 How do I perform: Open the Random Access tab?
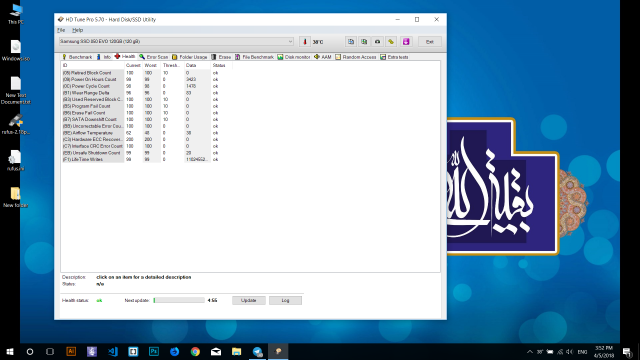pos(356,57)
